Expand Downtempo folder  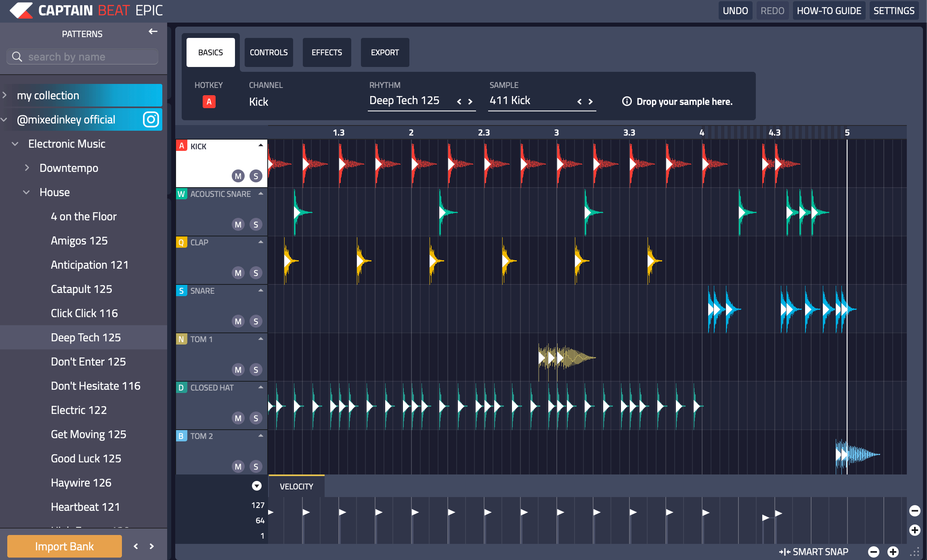tap(27, 167)
